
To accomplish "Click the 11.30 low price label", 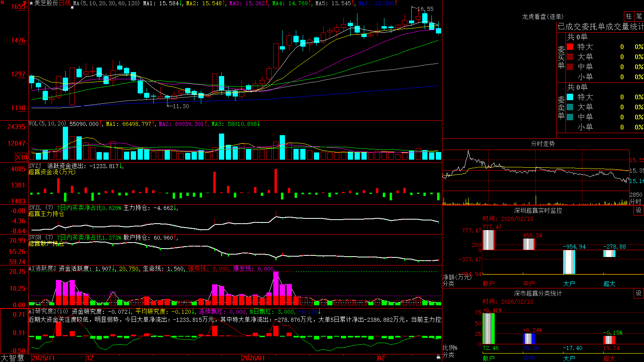I will coord(181,106).
